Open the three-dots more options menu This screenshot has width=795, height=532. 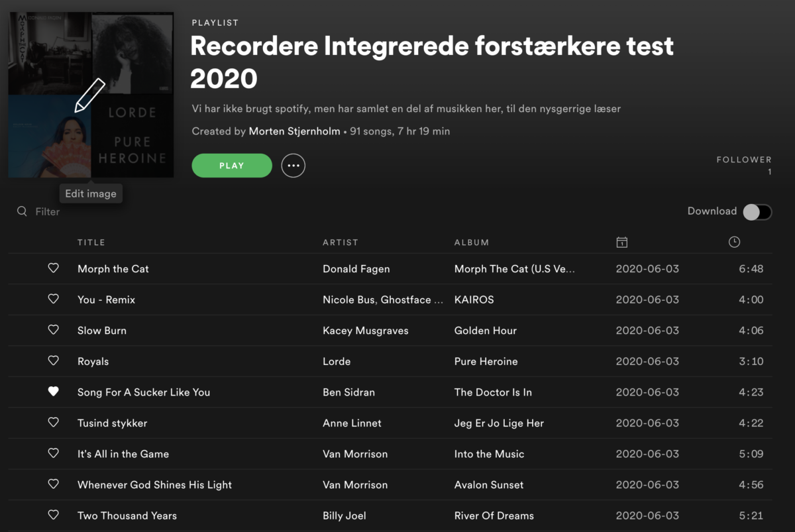point(293,166)
